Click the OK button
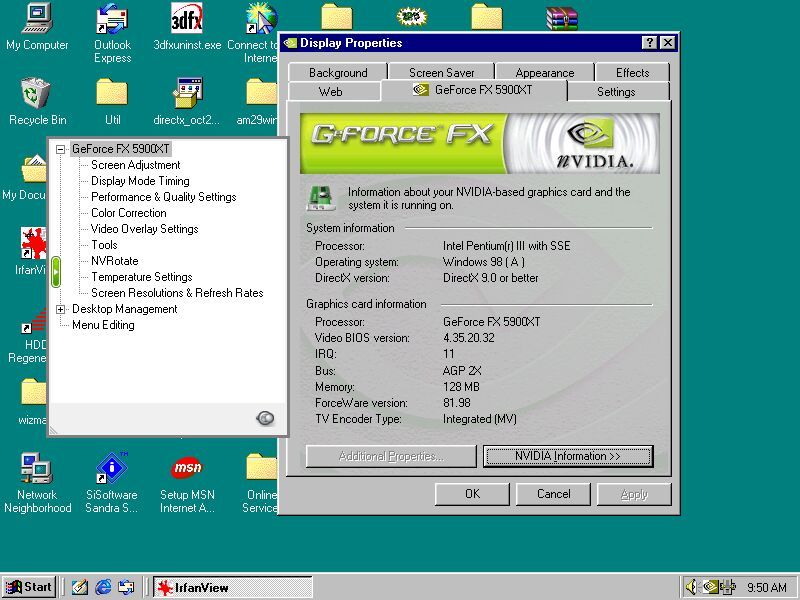Viewport: 800px width, 600px height. pyautogui.click(x=472, y=494)
